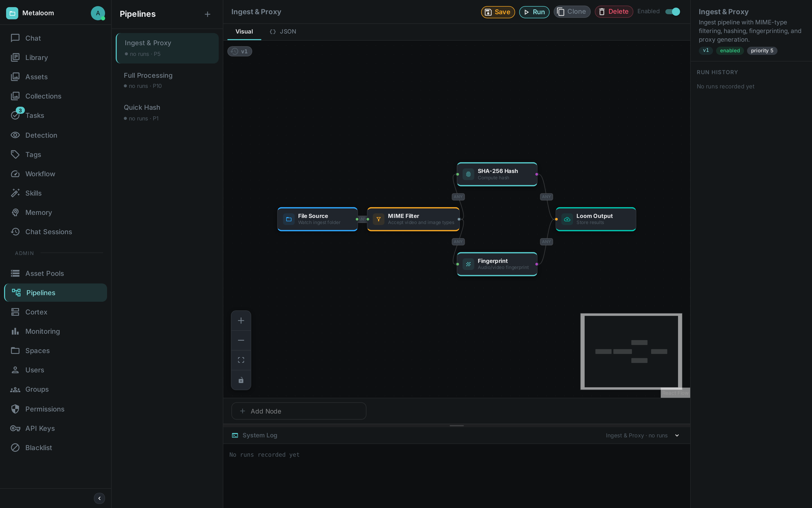Open the Tags icon
812x508 pixels.
pyautogui.click(x=15, y=154)
